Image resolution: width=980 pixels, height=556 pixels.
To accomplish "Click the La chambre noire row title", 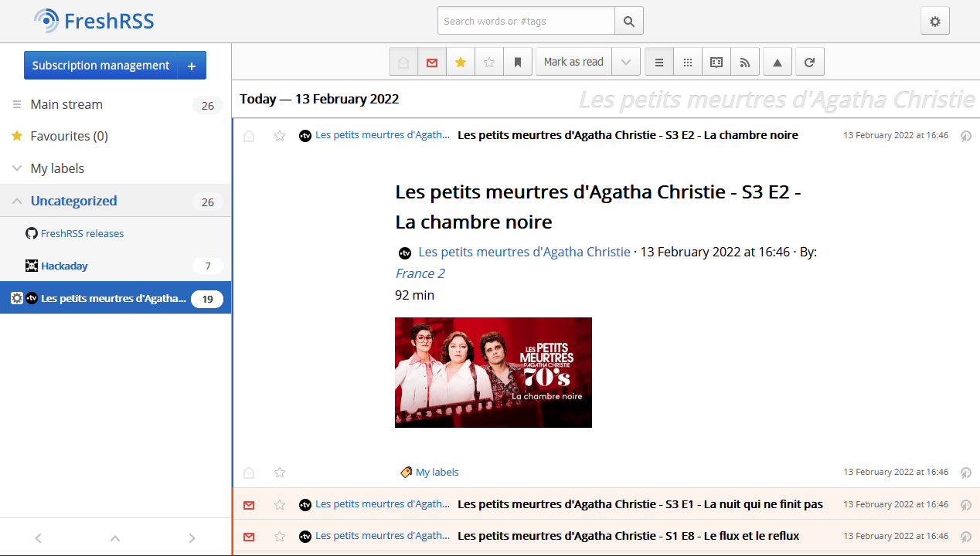I will 628,135.
